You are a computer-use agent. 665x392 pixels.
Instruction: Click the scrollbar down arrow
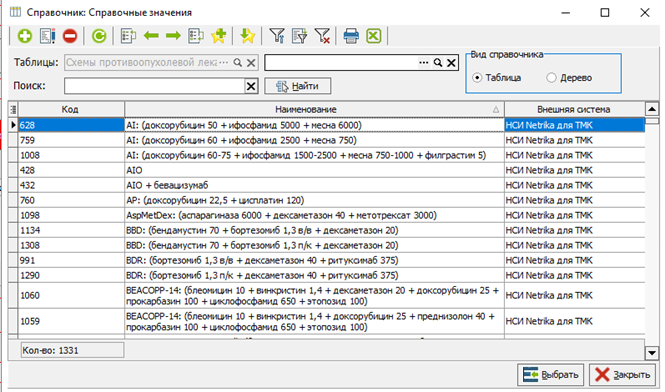click(x=652, y=352)
